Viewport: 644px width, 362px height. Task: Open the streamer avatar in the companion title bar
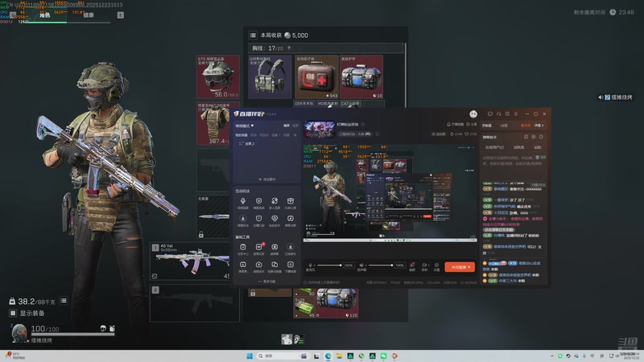click(473, 114)
